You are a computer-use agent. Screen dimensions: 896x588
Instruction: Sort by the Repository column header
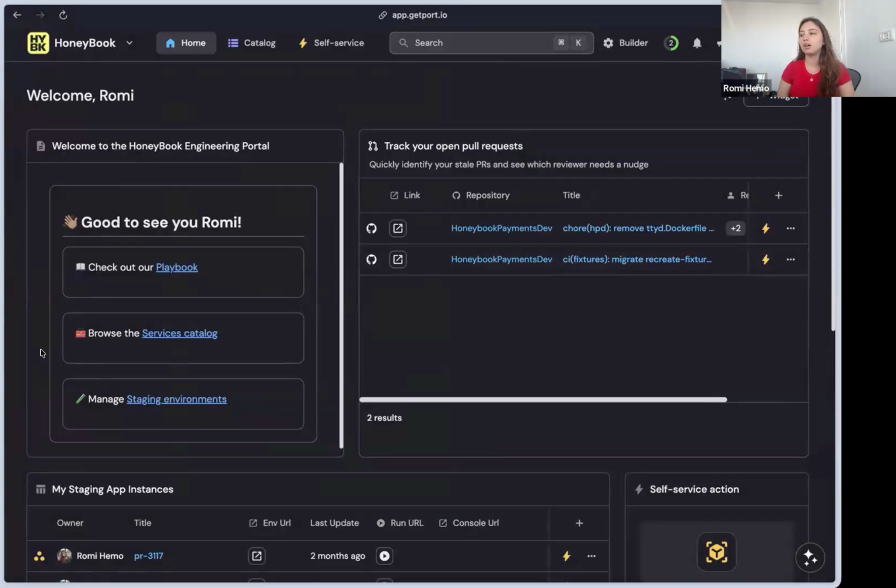coord(481,195)
